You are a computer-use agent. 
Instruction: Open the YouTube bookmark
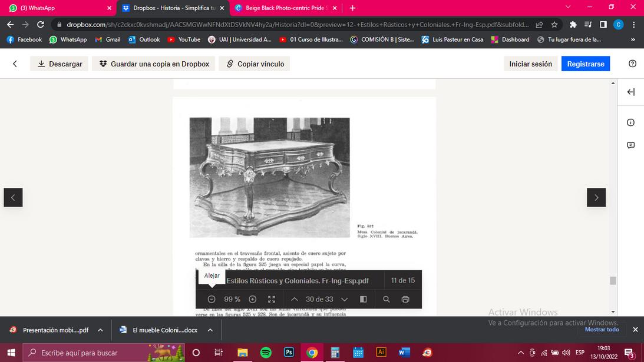(x=184, y=39)
